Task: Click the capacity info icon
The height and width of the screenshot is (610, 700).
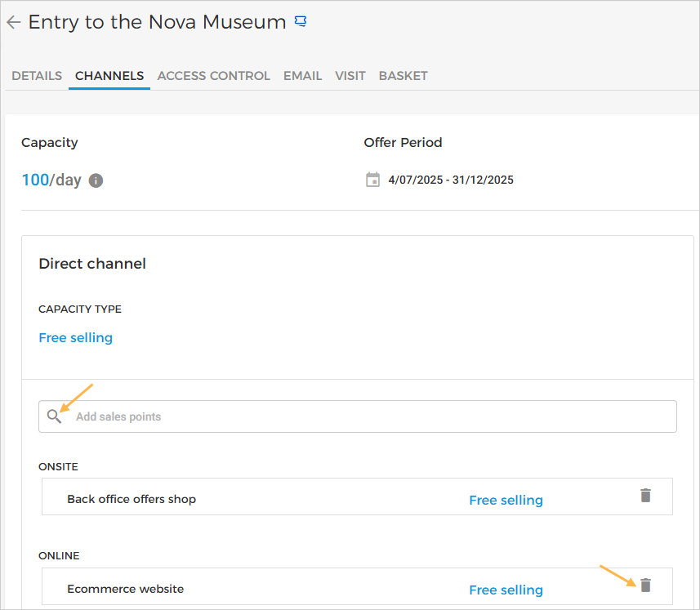Action: pyautogui.click(x=96, y=180)
